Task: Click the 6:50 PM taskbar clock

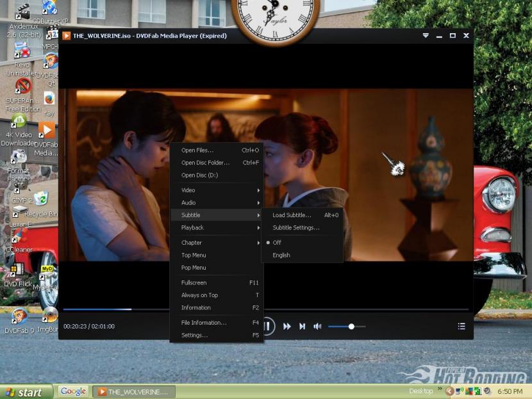Action: tap(510, 391)
